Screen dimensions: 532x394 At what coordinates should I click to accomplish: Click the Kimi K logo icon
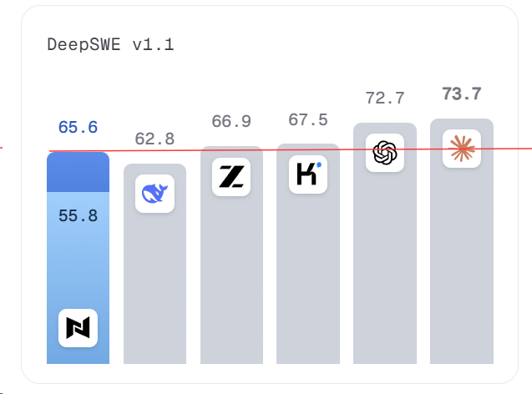pyautogui.click(x=308, y=174)
